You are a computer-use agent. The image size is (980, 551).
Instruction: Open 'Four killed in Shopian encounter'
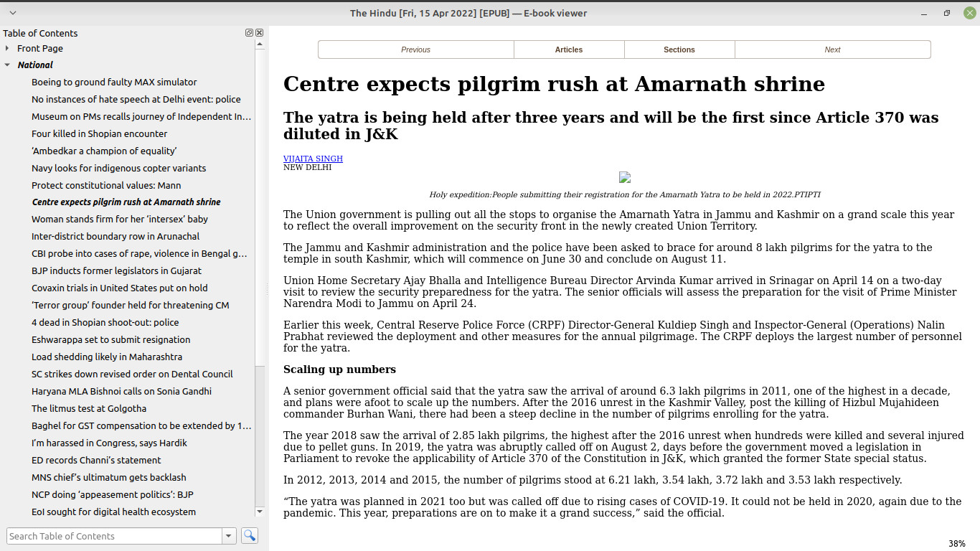(100, 133)
